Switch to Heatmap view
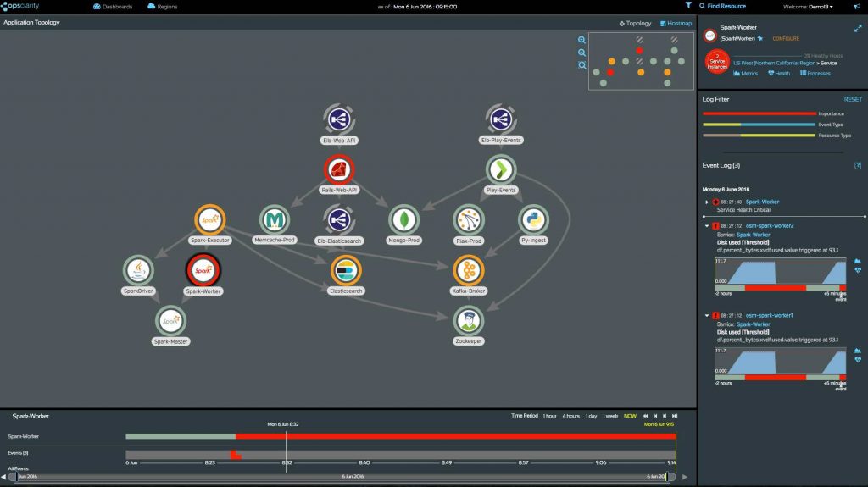This screenshot has width=868, height=487. [x=676, y=23]
